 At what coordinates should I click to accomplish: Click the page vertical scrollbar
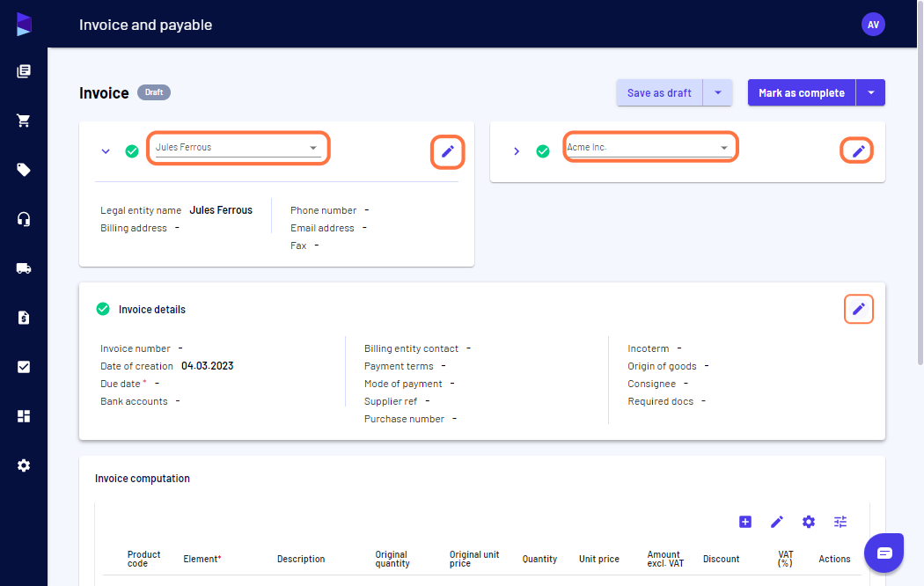pos(920,182)
